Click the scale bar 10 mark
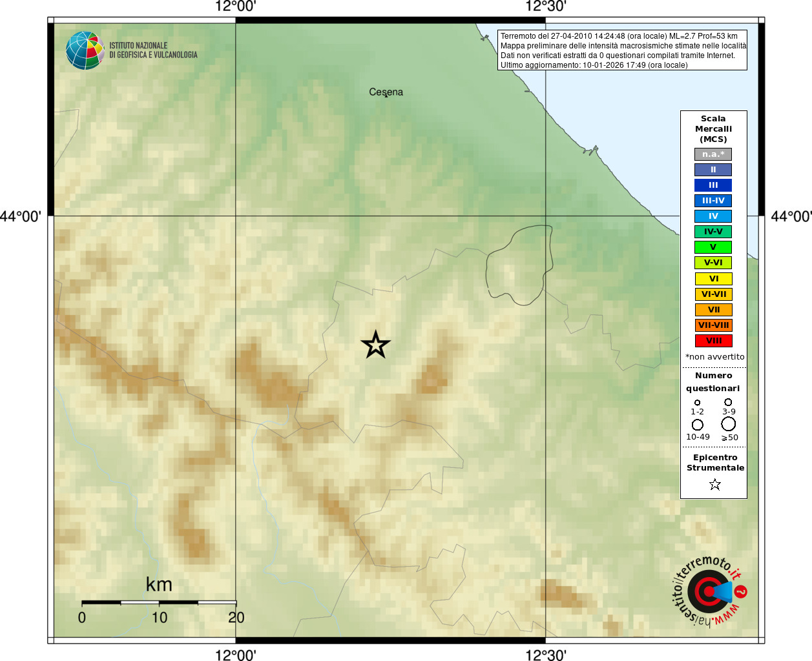Screen dimensions: 812x661 click(159, 618)
